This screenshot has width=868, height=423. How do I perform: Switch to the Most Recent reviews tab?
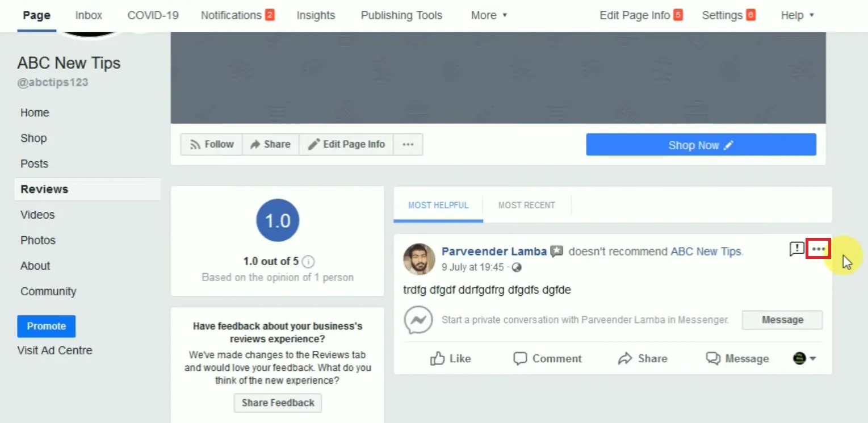526,205
